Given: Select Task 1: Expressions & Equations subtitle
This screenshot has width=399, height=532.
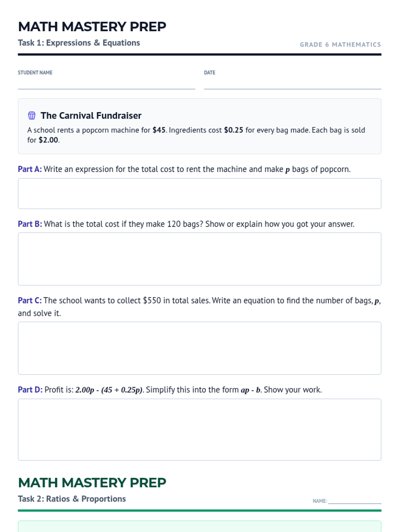Looking at the screenshot, I should point(79,43).
